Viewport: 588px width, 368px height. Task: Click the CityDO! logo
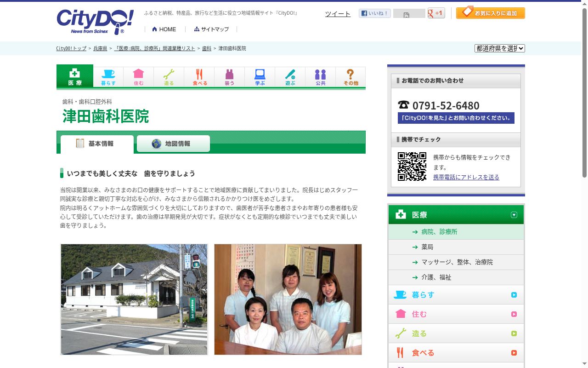[95, 22]
